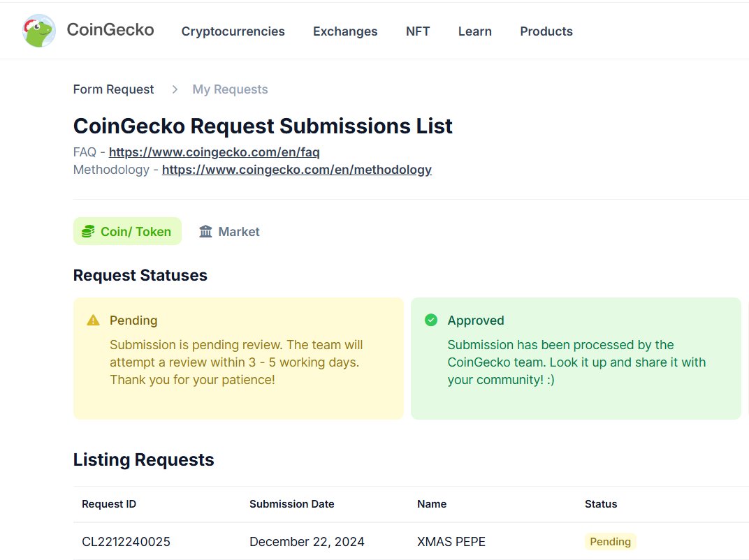Click the Status column header
The height and width of the screenshot is (560, 749).
pyautogui.click(x=601, y=504)
